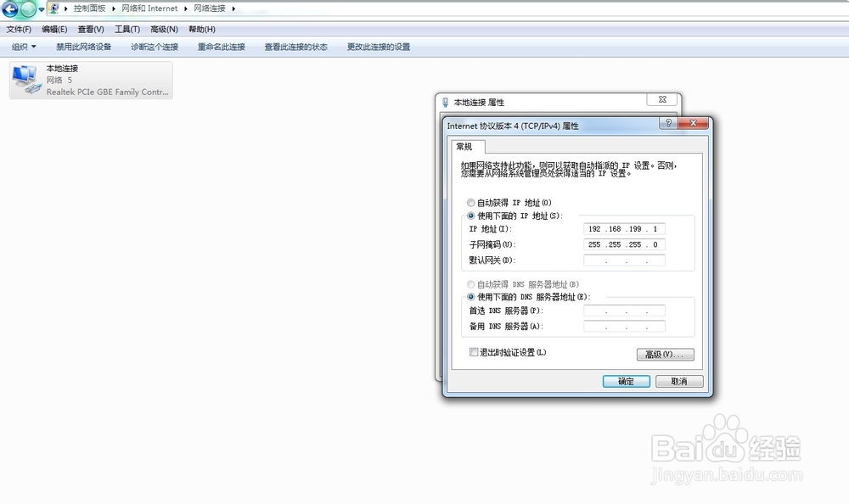This screenshot has height=504, width=849.
Task: Expand the arrow after 网络连接 breadcrumb
Action: coord(233,8)
